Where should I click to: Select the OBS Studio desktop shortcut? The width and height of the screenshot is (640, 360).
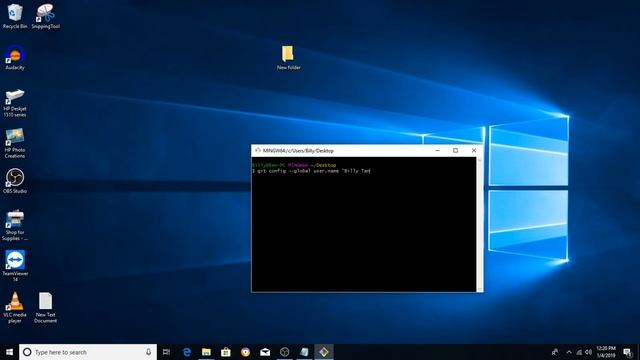(x=15, y=181)
